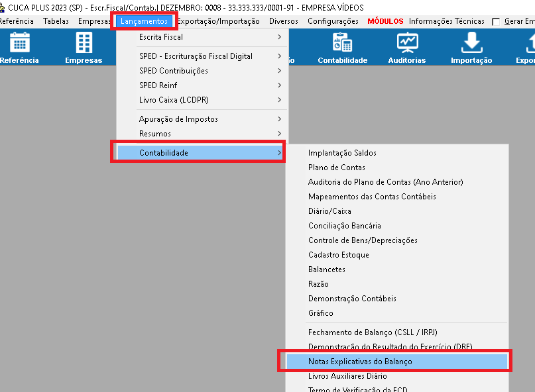Choose Demonstração Contábeis
Viewport: 535px width, 392px height.
(x=397, y=299)
